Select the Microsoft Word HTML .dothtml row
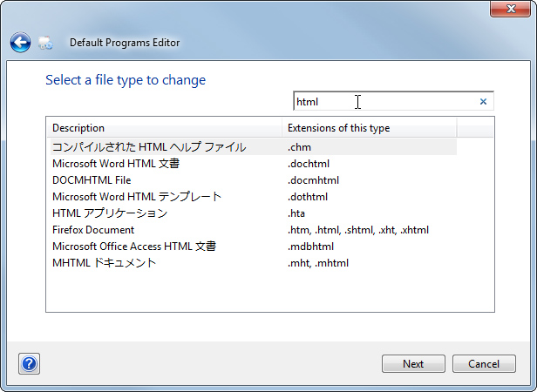537x392 pixels. click(x=137, y=197)
